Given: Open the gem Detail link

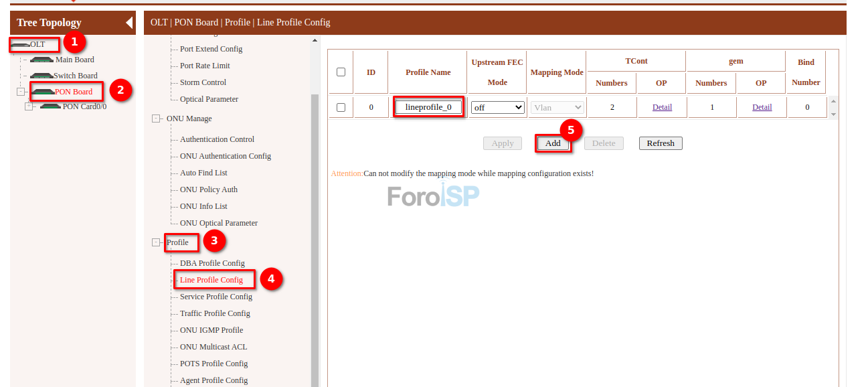Looking at the screenshot, I should coord(762,107).
